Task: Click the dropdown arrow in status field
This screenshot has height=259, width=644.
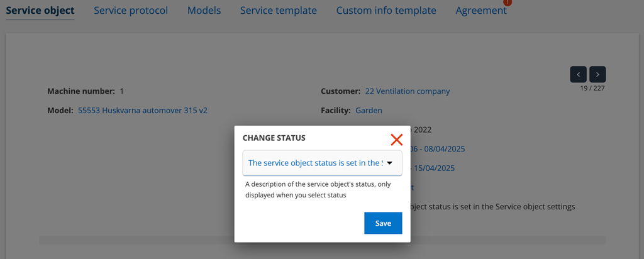Action: (390, 163)
